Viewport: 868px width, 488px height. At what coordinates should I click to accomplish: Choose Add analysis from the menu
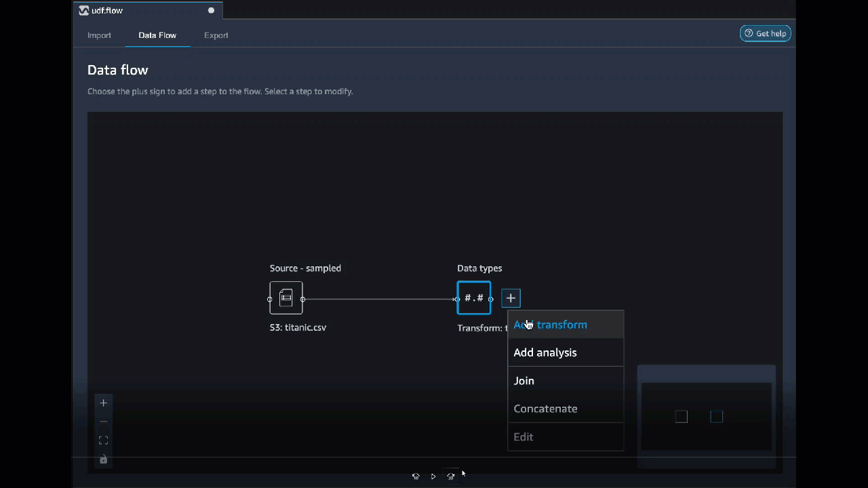click(x=545, y=352)
